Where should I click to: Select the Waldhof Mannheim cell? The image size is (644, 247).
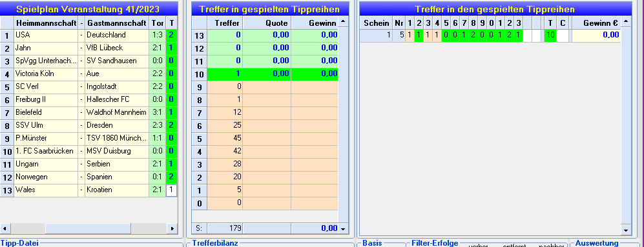pyautogui.click(x=117, y=112)
